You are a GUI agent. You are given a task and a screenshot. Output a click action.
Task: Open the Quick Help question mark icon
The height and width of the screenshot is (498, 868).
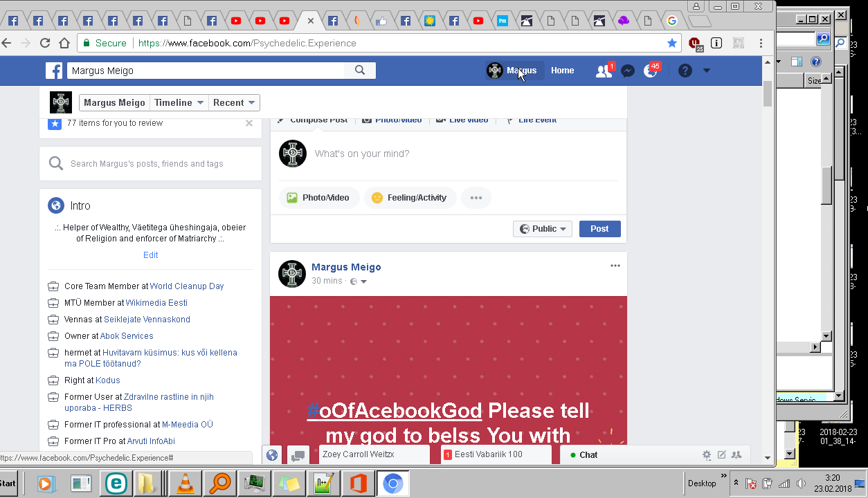coord(685,71)
